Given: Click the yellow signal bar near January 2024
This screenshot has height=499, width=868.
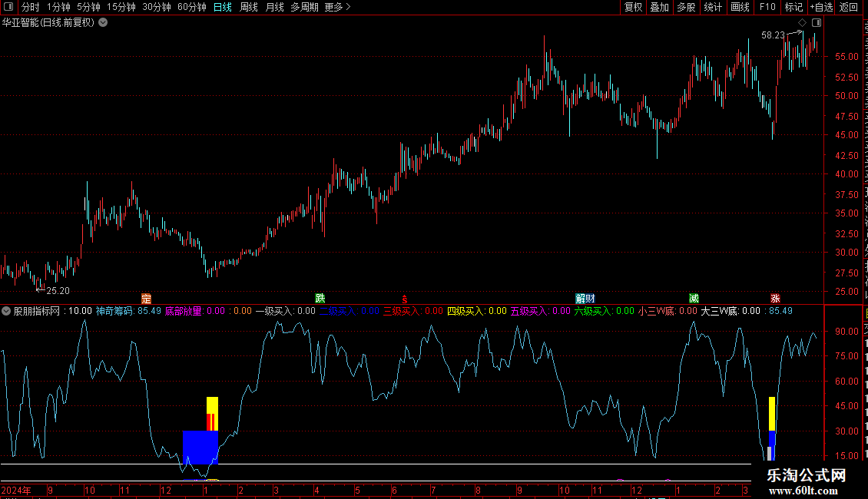Looking at the screenshot, I should click(212, 413).
